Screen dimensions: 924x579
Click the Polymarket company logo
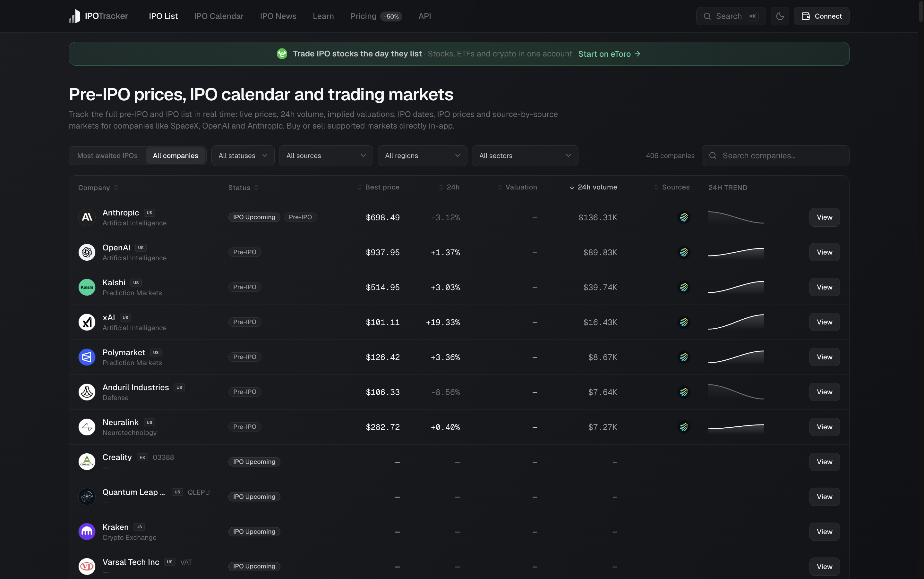(x=87, y=357)
